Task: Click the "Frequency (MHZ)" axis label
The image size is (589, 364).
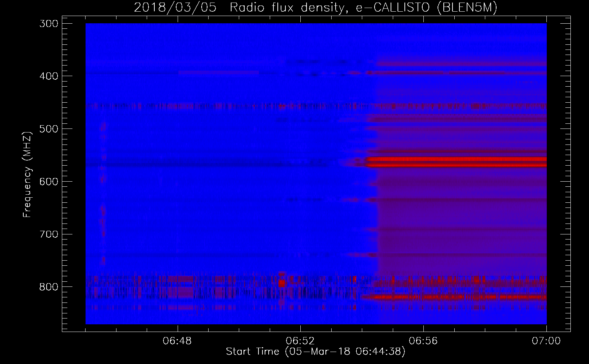Action: [27, 174]
